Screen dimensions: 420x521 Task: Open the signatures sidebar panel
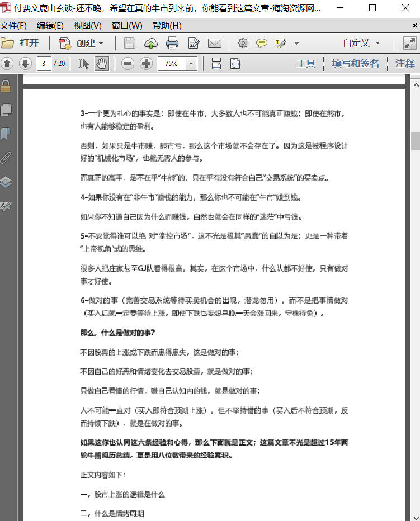coord(6,206)
